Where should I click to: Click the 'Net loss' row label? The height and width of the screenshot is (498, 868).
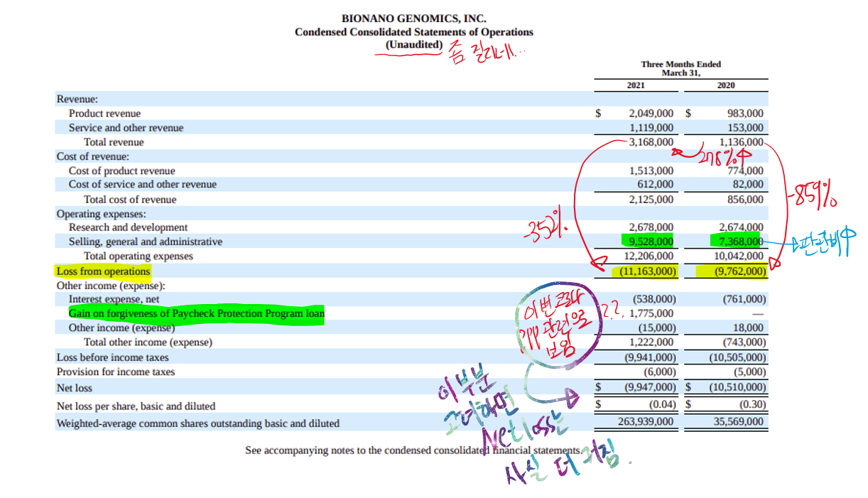75,388
